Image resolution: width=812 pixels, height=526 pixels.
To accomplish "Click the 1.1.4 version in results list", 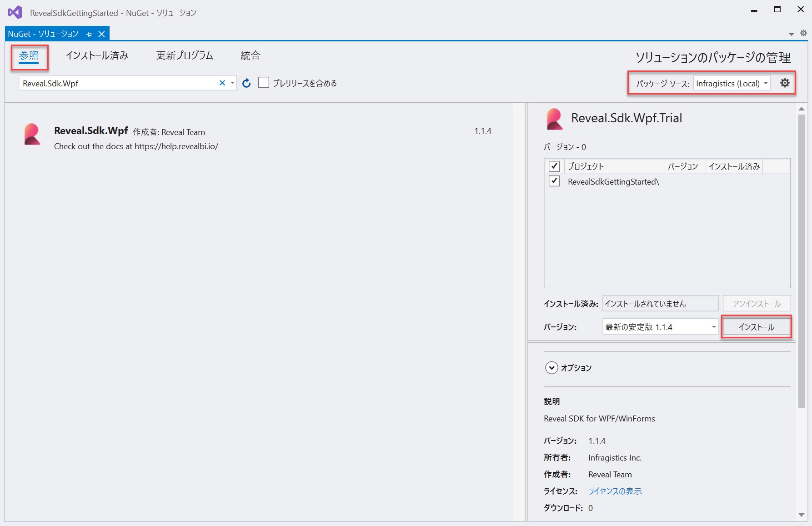I will 483,131.
